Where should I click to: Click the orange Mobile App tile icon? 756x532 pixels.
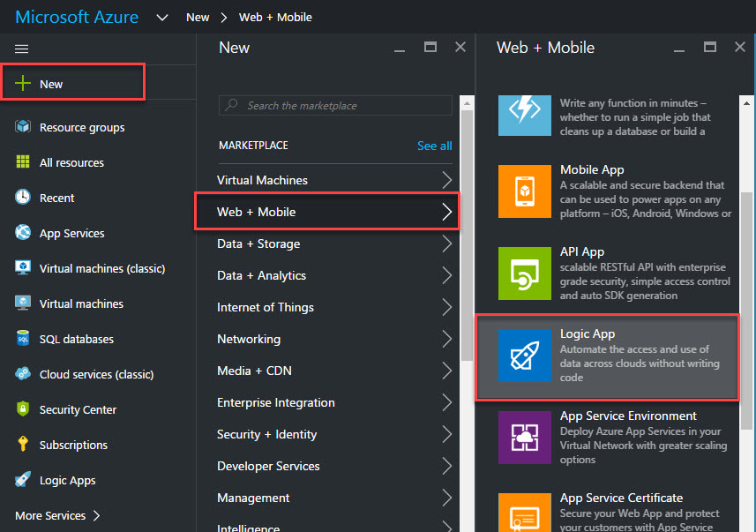(x=525, y=191)
